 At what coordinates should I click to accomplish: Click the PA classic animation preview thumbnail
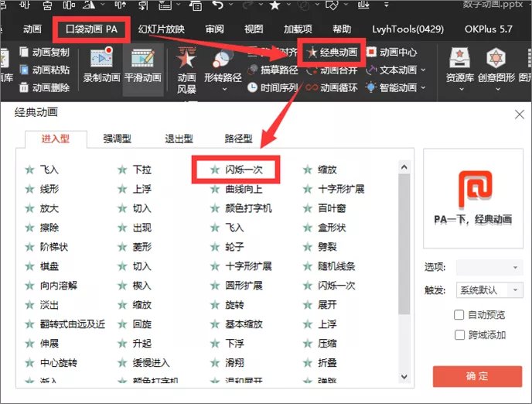[x=473, y=199]
